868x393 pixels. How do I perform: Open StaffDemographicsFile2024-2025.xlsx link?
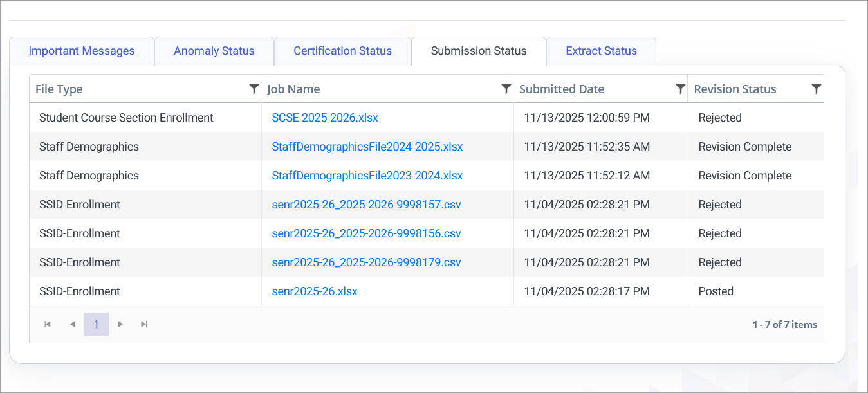367,147
